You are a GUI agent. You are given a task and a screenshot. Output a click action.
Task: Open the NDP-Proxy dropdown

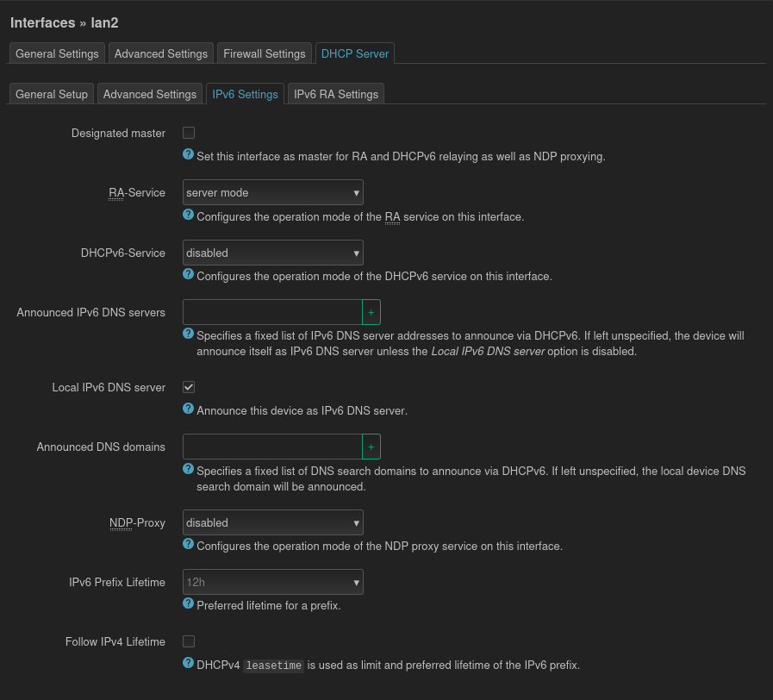(272, 522)
